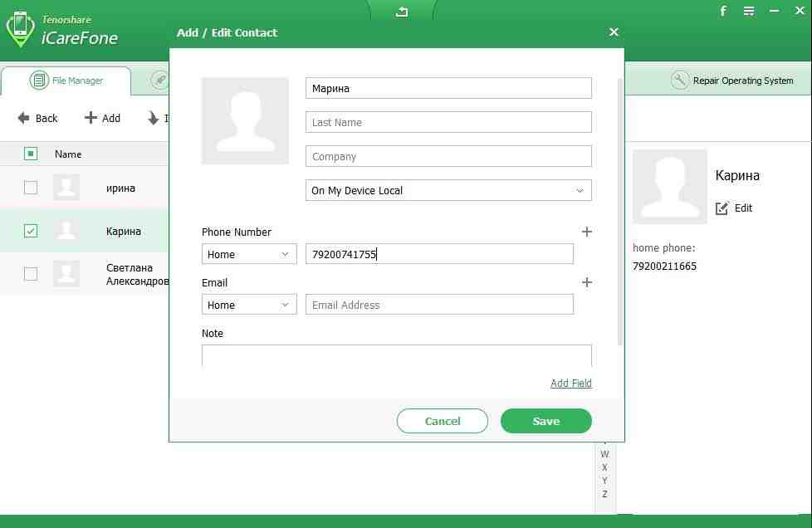Click the wrench icon beside Repair Operating System

tap(679, 81)
